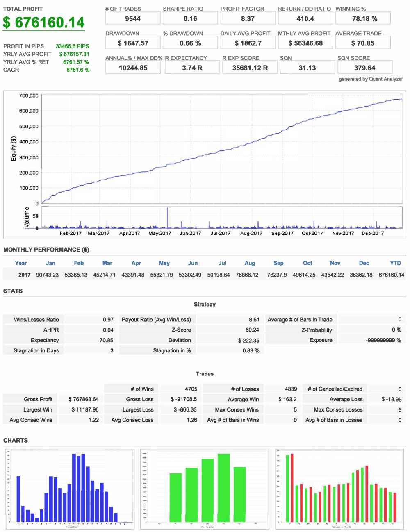Open the green P/L by weekday chart
This screenshot has width=410, height=532.
(205, 489)
